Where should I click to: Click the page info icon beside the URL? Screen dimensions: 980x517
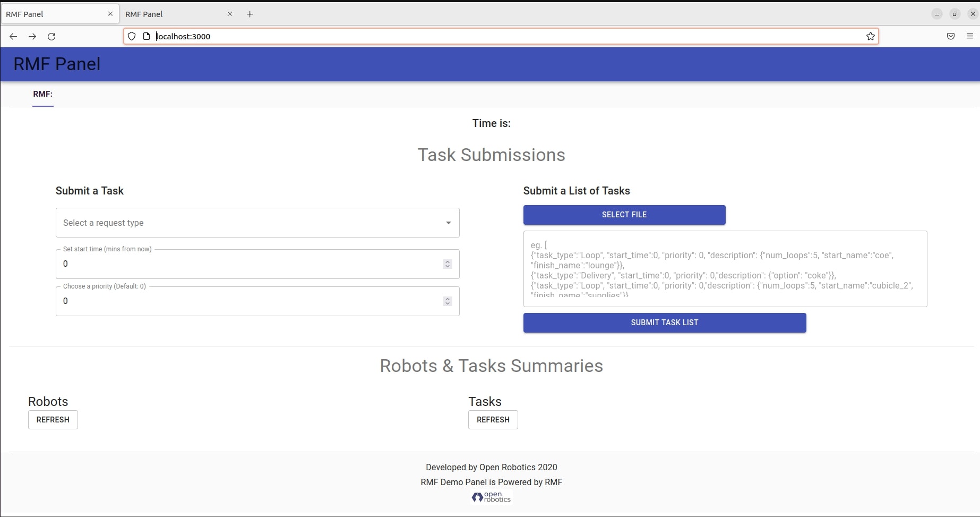(x=147, y=36)
